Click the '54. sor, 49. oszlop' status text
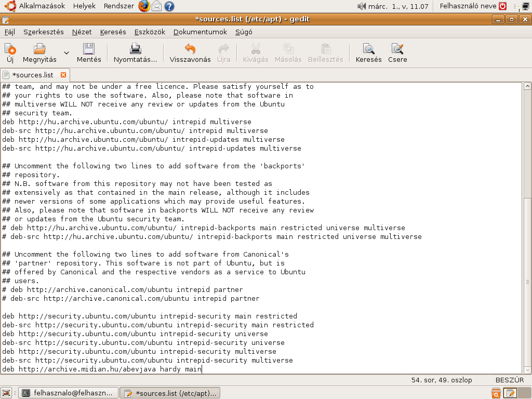 tap(442, 380)
